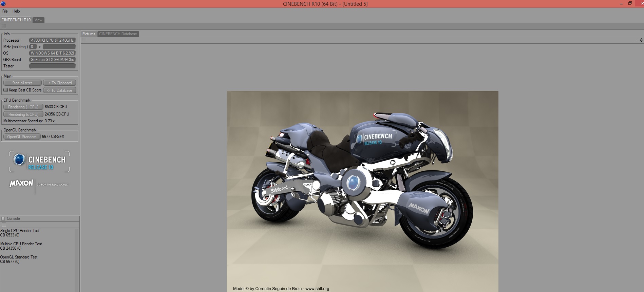The width and height of the screenshot is (644, 292).
Task: Click the CINEBENCH Release 10 logo in the sidebar
Action: 39,162
